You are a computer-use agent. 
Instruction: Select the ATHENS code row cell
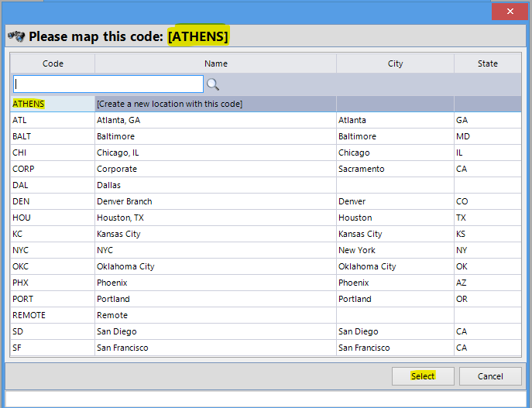(x=53, y=104)
